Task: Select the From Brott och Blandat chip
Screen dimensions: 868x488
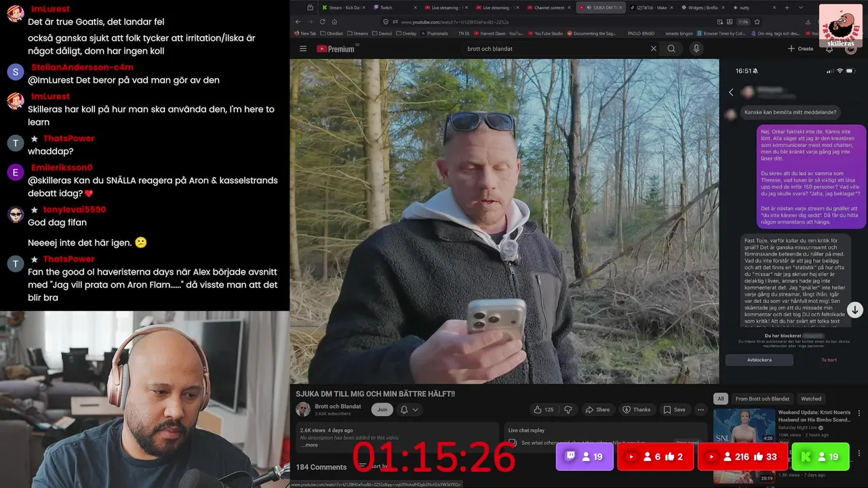Action: click(762, 399)
